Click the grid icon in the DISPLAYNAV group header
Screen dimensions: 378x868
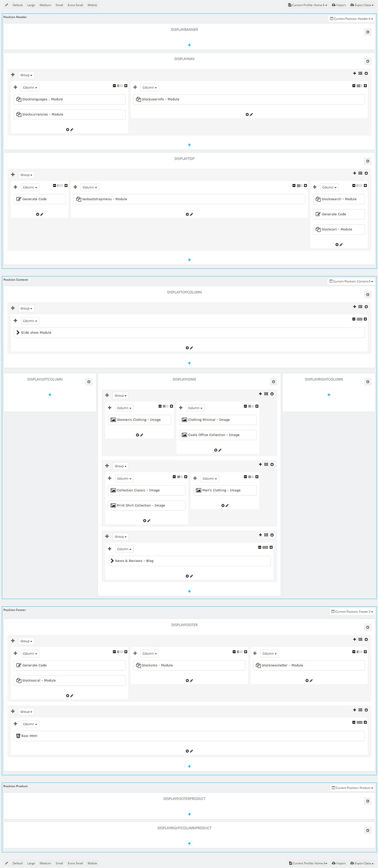coord(360,73)
